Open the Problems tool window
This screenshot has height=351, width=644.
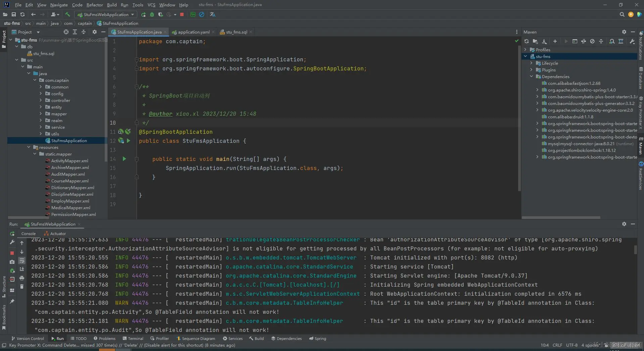pos(105,339)
